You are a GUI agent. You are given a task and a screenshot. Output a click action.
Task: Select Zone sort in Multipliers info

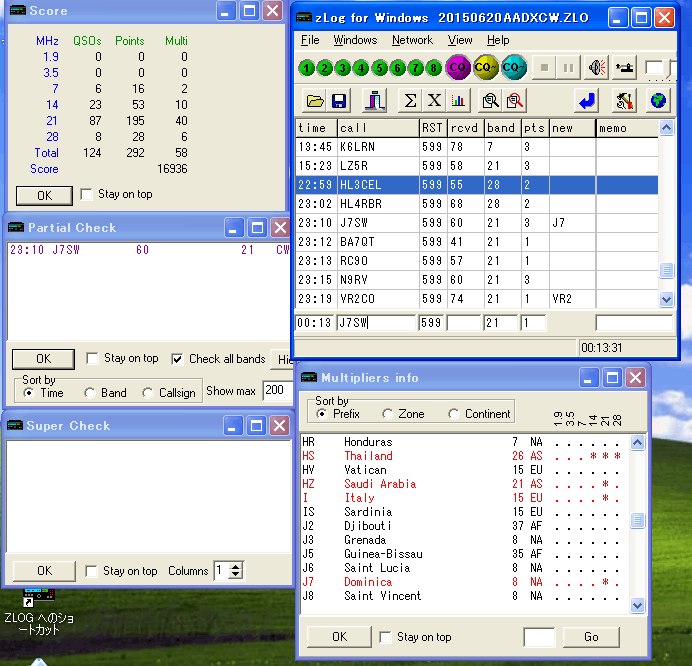[387, 414]
